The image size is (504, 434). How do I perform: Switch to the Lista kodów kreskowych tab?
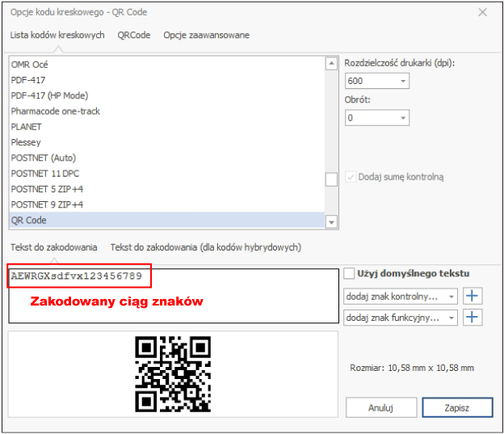[x=57, y=35]
